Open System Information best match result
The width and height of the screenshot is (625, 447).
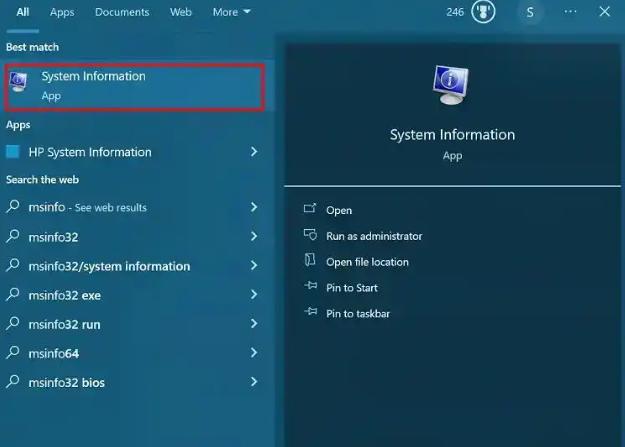(x=134, y=87)
